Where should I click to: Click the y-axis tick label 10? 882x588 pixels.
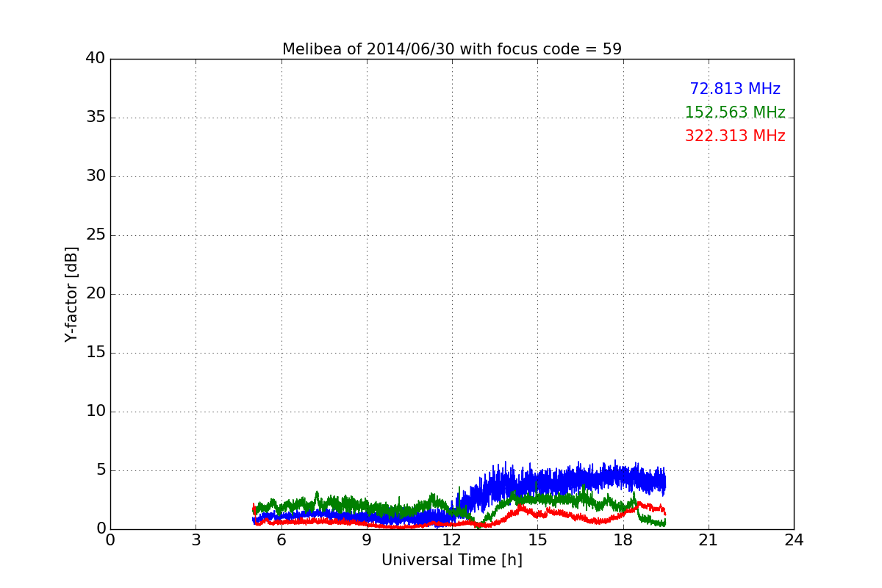(x=96, y=412)
